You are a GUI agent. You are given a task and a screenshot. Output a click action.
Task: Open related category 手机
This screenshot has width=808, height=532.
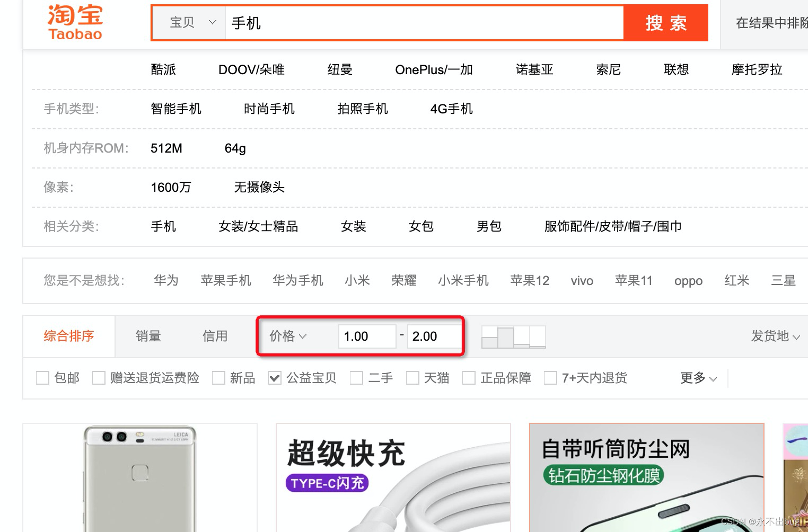(x=163, y=226)
